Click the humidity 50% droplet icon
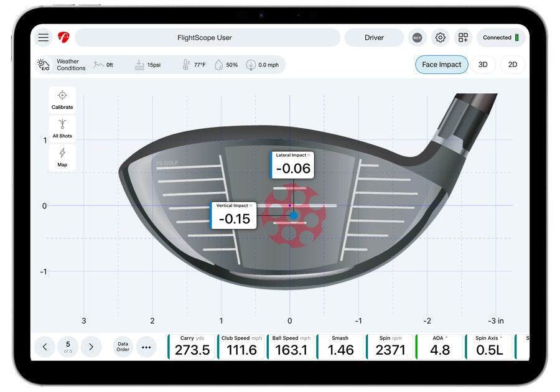 click(218, 65)
